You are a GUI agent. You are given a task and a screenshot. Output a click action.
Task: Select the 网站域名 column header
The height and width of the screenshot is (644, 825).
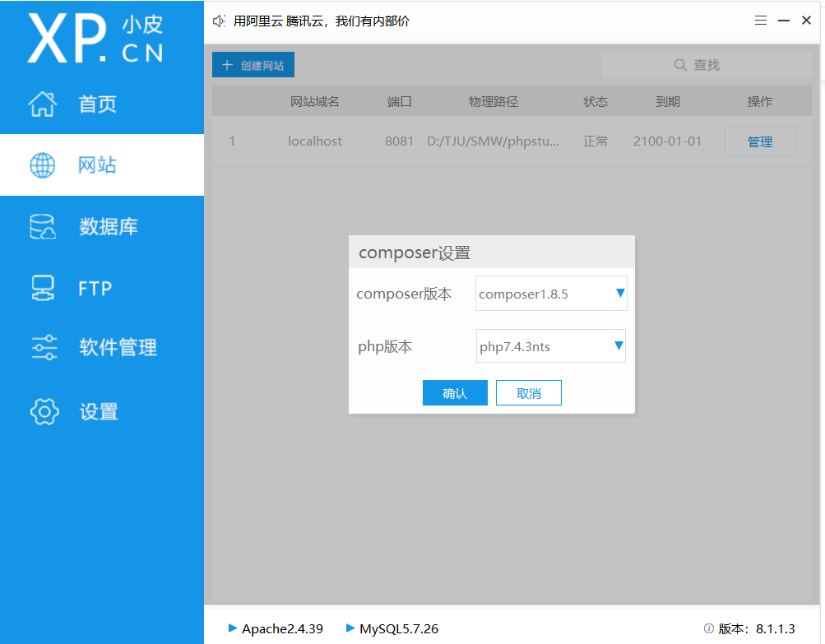315,101
